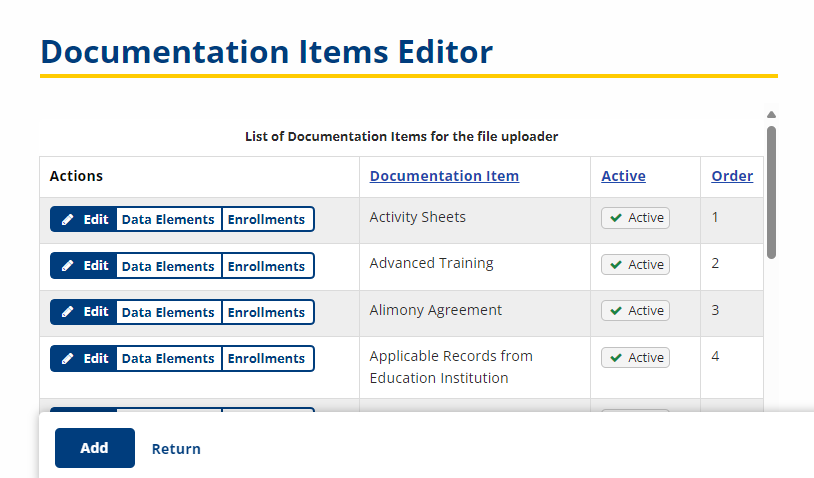Toggle Active status for Advanced Training
This screenshot has height=478, width=814.
tap(635, 265)
